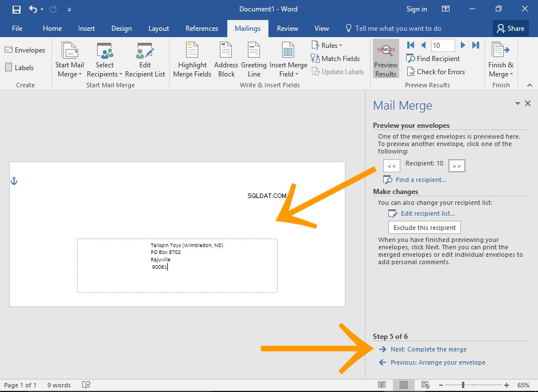The image size is (538, 392).
Task: Click Exclude this recipient
Action: [424, 228]
